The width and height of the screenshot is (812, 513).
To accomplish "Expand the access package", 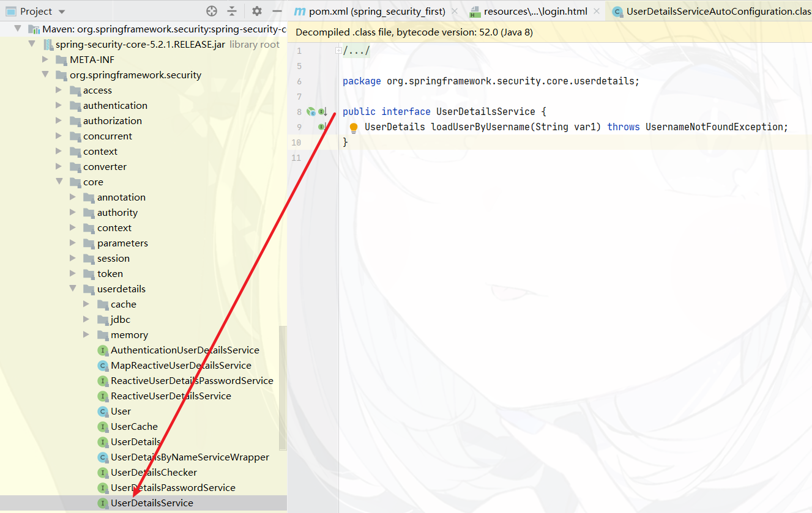I will [x=59, y=90].
